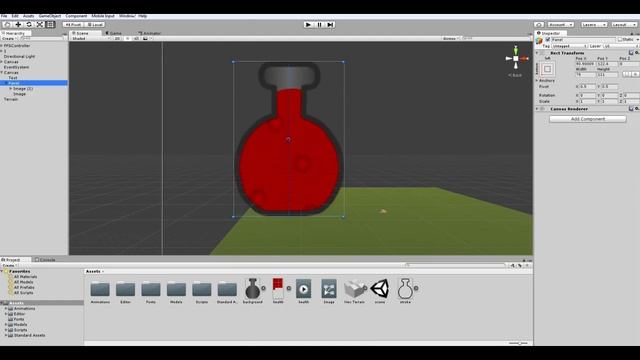Adjust the asset thumbnail size slider
640x360 pixels.
pos(519,343)
